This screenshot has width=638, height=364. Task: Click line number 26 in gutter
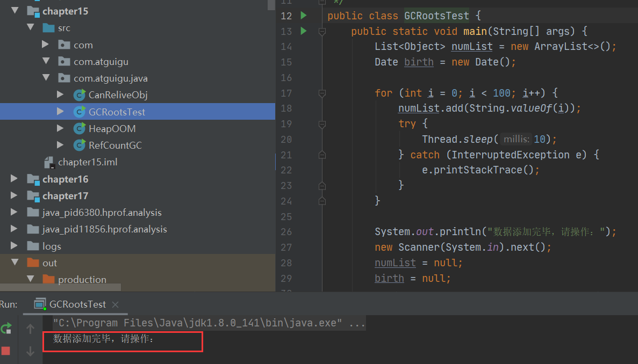coord(286,232)
